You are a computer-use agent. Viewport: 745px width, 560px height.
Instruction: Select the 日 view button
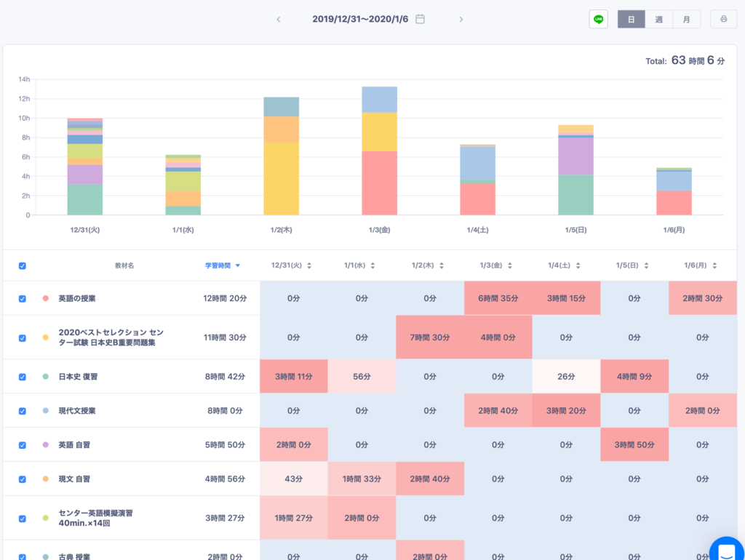tap(631, 20)
